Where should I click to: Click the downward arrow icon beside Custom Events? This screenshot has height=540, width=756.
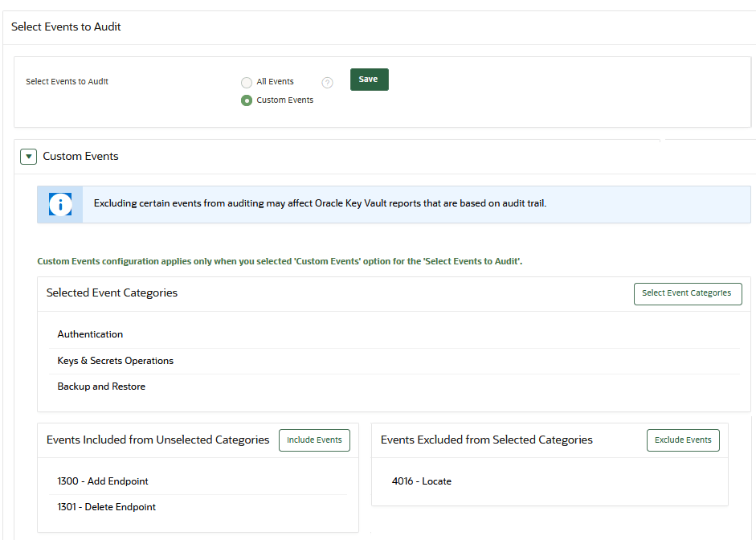click(x=28, y=156)
